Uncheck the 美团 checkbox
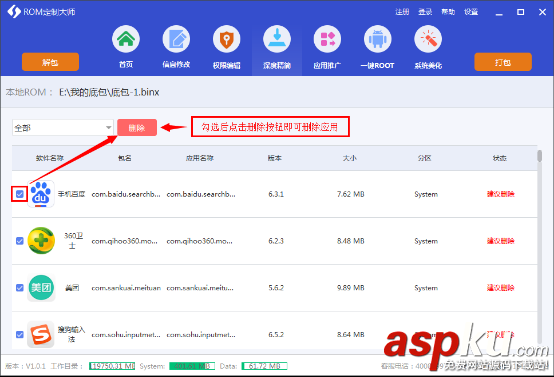554x377 pixels. (20, 288)
